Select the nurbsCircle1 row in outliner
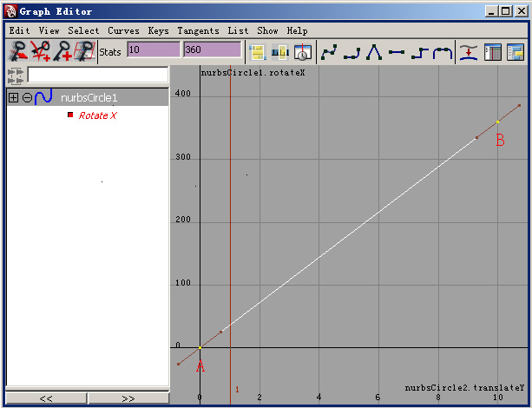Screen dimensions: 532x408 pyautogui.click(x=88, y=97)
